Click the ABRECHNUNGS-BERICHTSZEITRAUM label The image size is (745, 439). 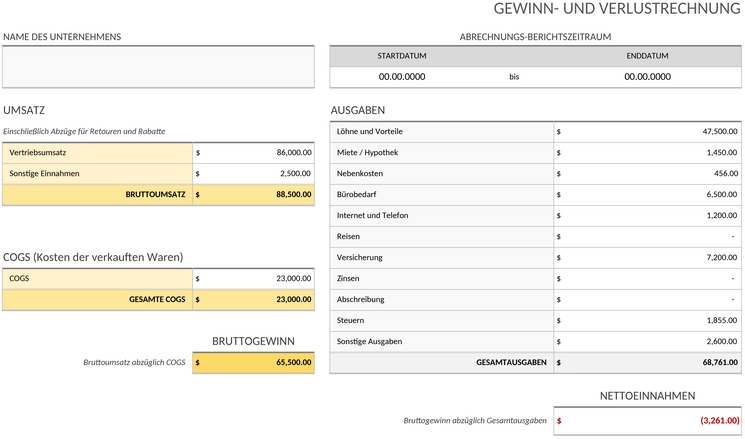(x=535, y=37)
